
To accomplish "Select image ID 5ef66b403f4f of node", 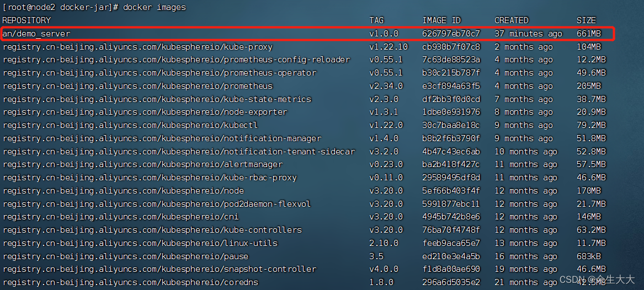I will (451, 191).
